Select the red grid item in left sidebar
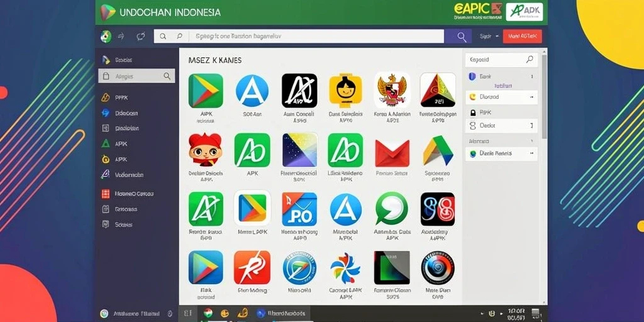 [128, 194]
